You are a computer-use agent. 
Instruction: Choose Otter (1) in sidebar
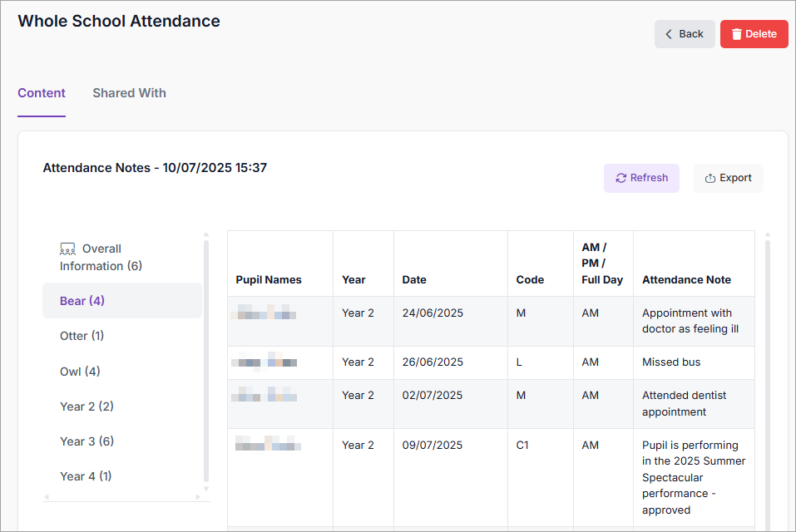(82, 336)
